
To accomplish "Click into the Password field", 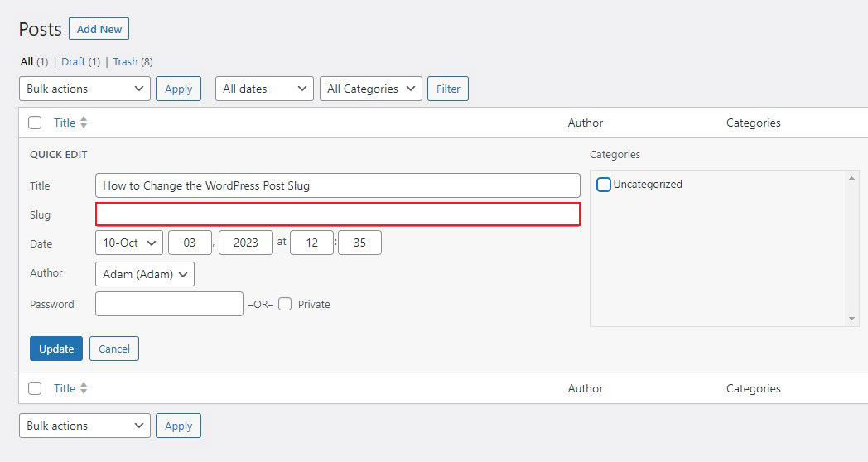I will (170, 304).
